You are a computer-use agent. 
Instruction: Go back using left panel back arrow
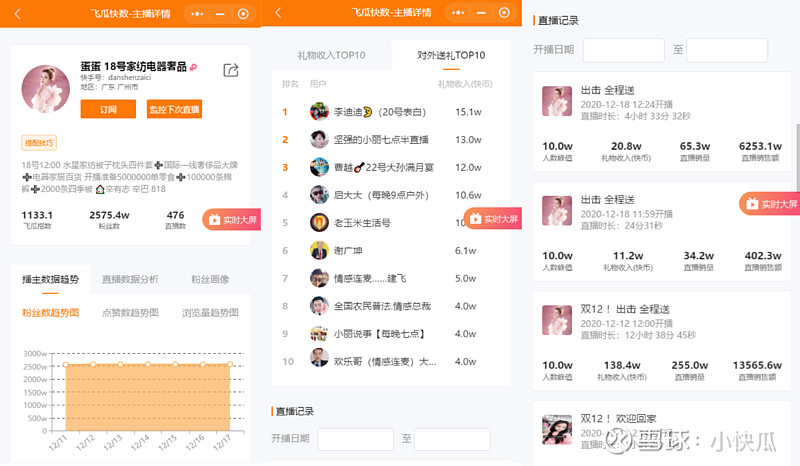(17, 14)
